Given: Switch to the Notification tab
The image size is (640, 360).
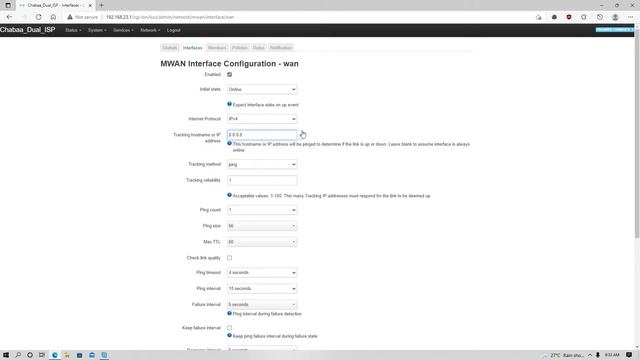Looking at the screenshot, I should pos(281,48).
